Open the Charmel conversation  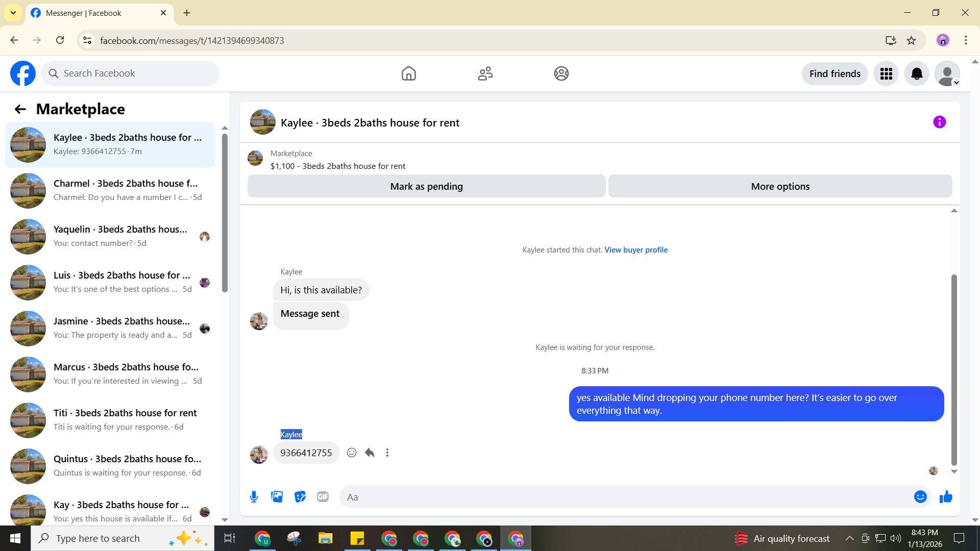110,190
